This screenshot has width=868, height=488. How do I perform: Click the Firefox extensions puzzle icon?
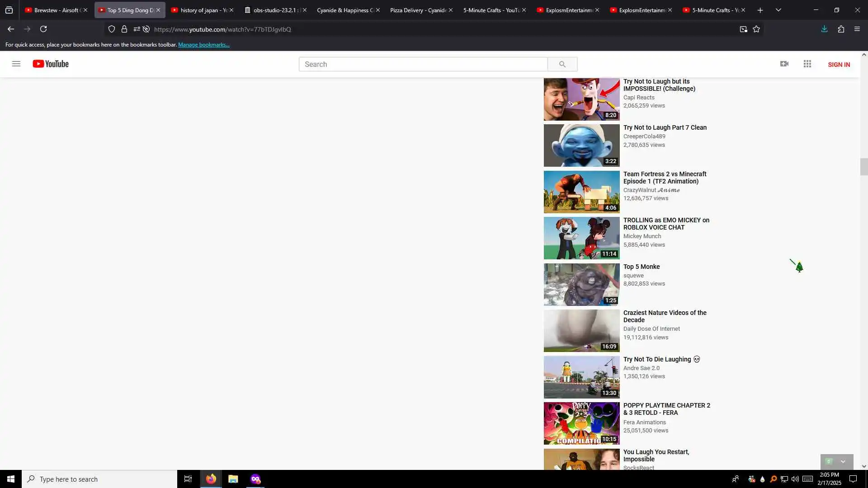point(841,29)
